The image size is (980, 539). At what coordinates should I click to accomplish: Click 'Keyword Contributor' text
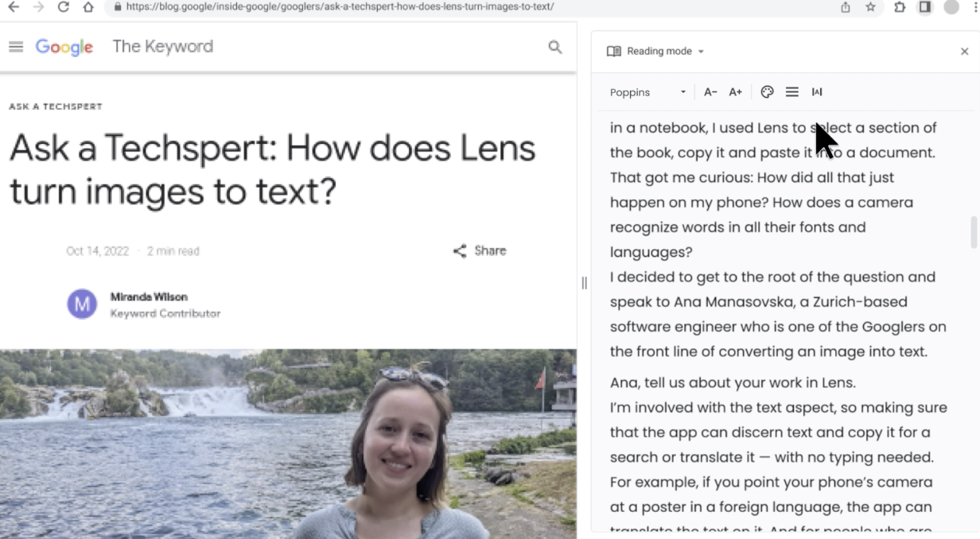(165, 313)
